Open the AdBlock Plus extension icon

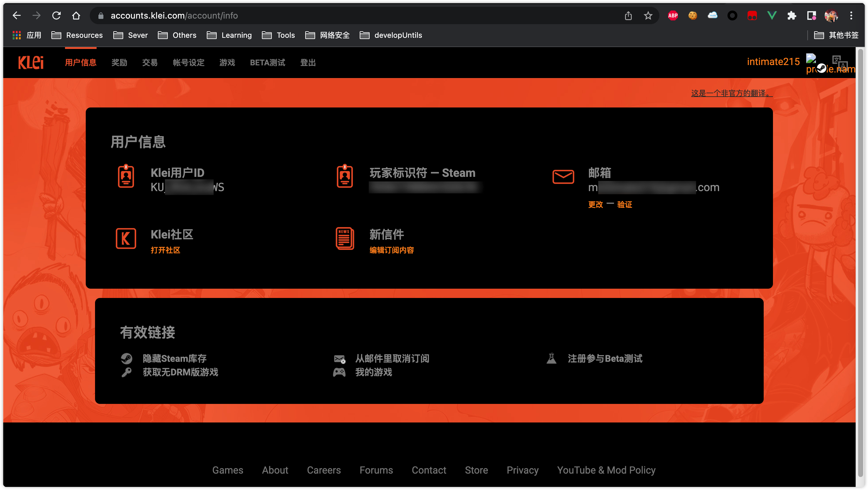click(x=673, y=16)
